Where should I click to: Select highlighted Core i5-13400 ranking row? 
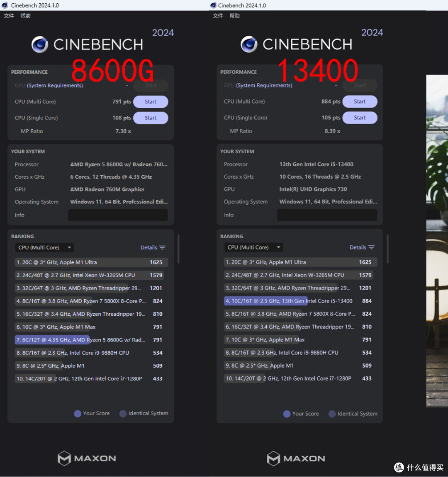[301, 301]
